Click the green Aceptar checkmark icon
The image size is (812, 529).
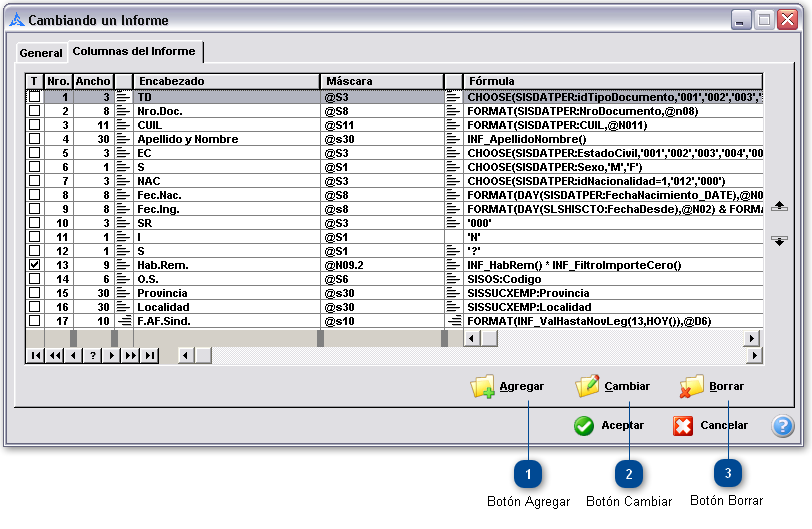(x=584, y=426)
